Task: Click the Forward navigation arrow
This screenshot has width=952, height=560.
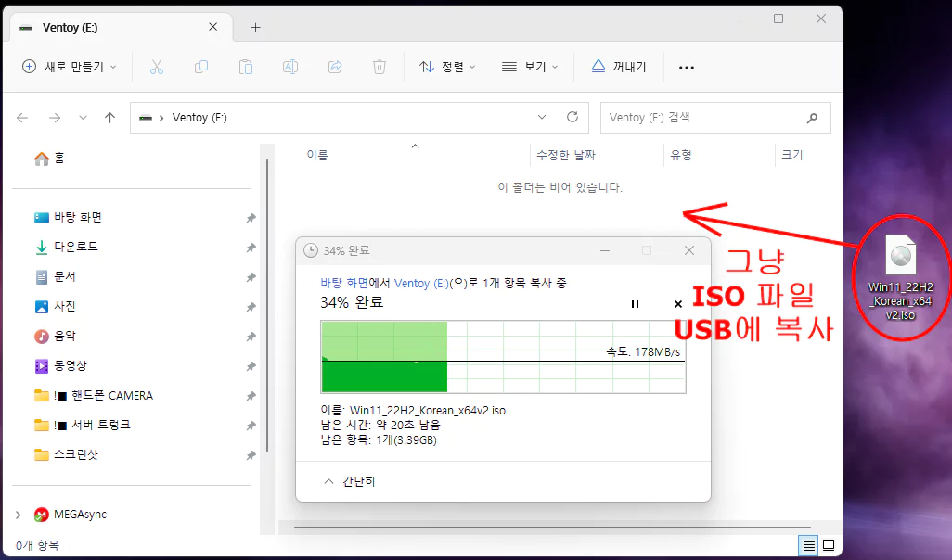Action: coord(55,118)
